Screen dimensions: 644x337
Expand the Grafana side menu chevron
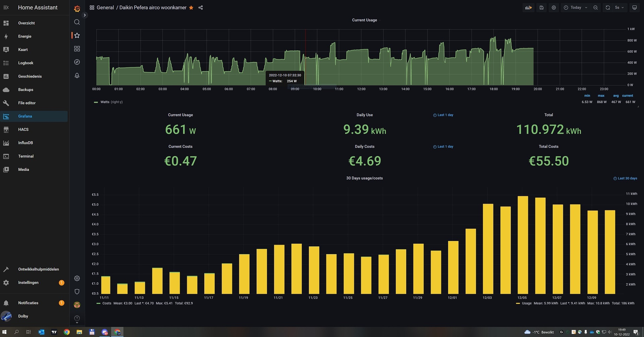click(x=85, y=15)
